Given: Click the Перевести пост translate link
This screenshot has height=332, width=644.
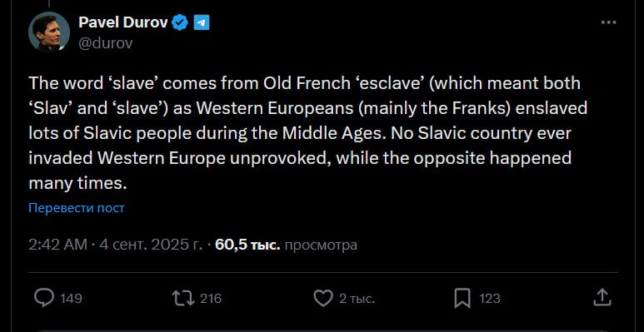Looking at the screenshot, I should tap(77, 208).
